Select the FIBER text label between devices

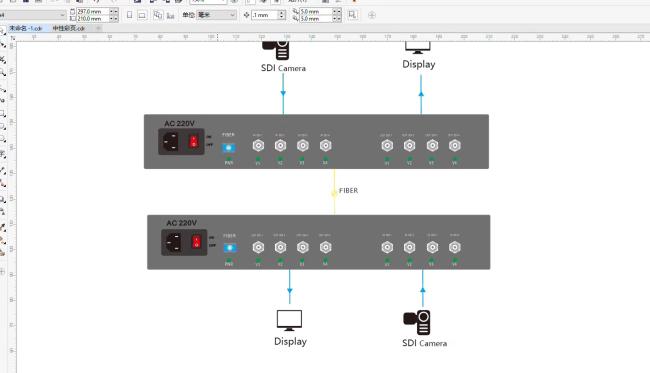click(348, 190)
